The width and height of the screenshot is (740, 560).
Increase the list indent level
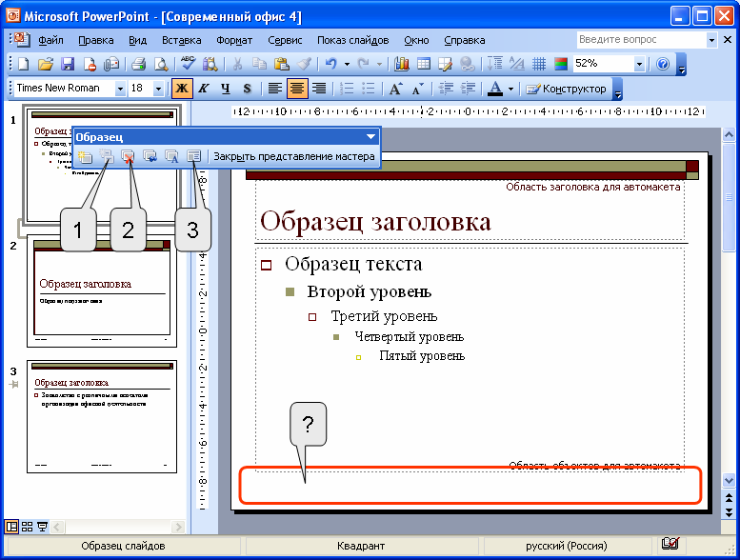(468, 89)
